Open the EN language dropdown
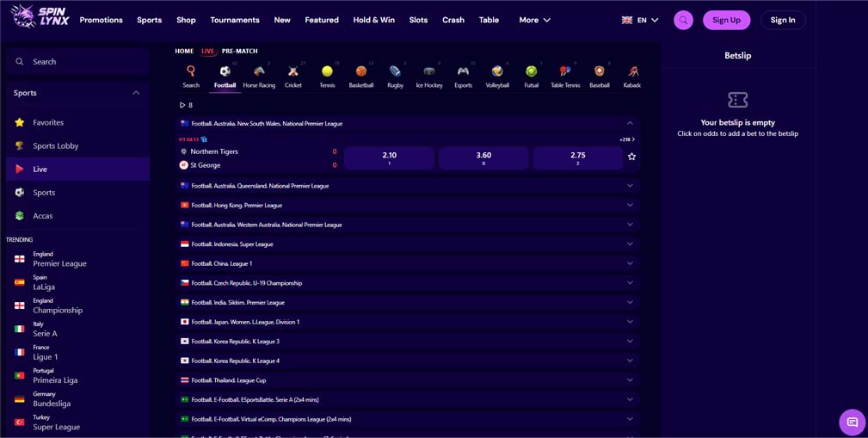 click(640, 20)
